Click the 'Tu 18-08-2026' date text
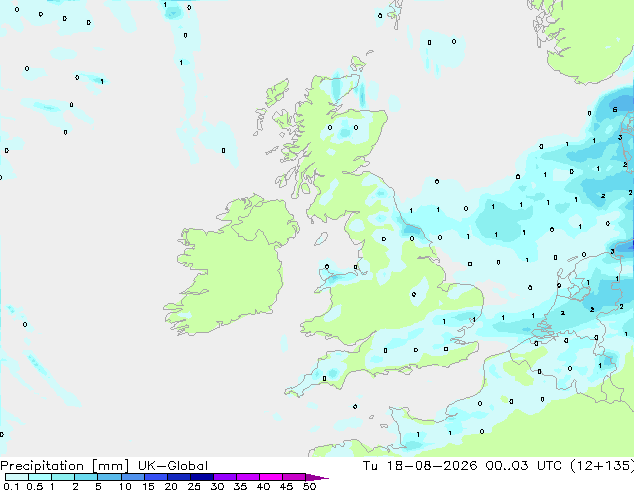634x490 pixels. [420, 466]
